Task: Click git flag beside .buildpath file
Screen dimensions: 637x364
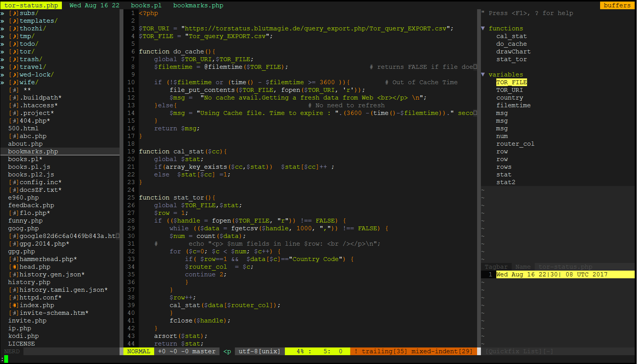Action: (14, 98)
